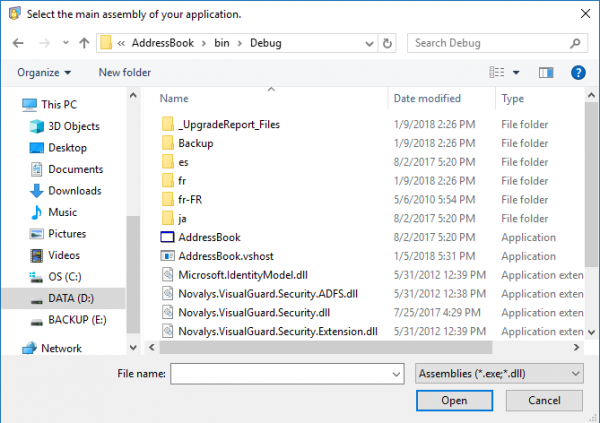Expand chevron after AddressBook breadcrumb
The height and width of the screenshot is (423, 600).
click(x=204, y=43)
